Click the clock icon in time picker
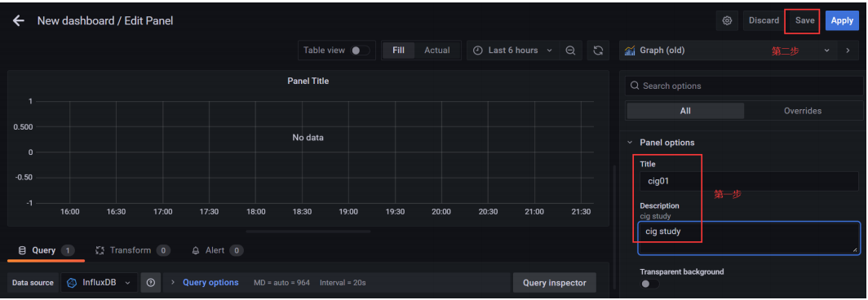 pyautogui.click(x=478, y=51)
